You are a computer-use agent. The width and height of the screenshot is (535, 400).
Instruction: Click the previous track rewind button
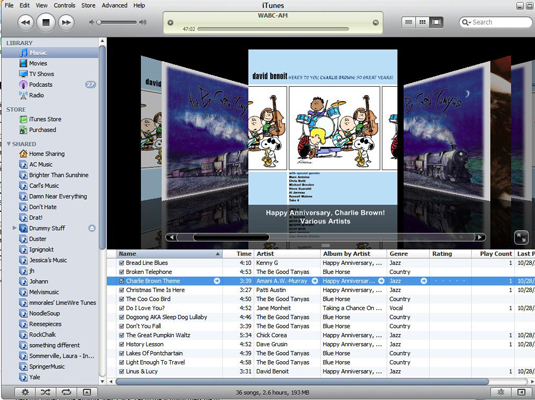(26, 23)
